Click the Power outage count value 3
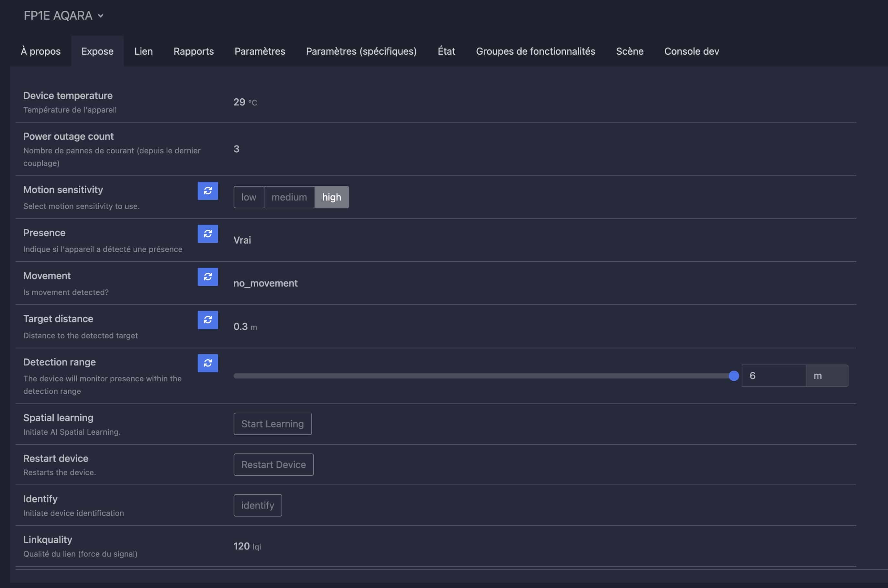888x588 pixels. point(236,149)
